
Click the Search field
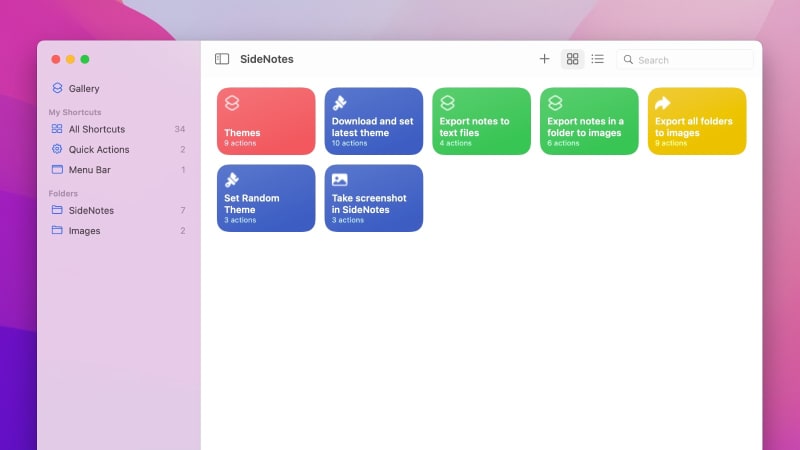click(685, 60)
